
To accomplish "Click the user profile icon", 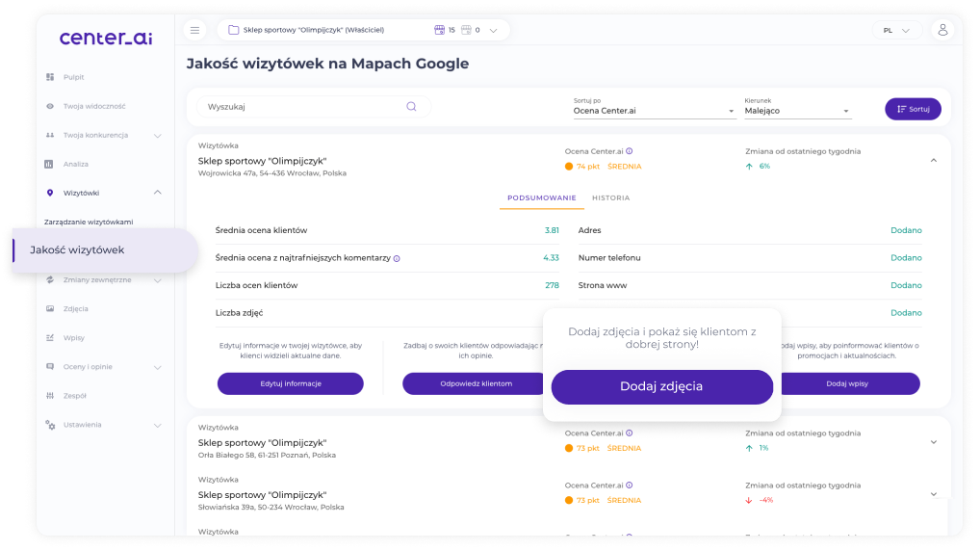I will (942, 30).
